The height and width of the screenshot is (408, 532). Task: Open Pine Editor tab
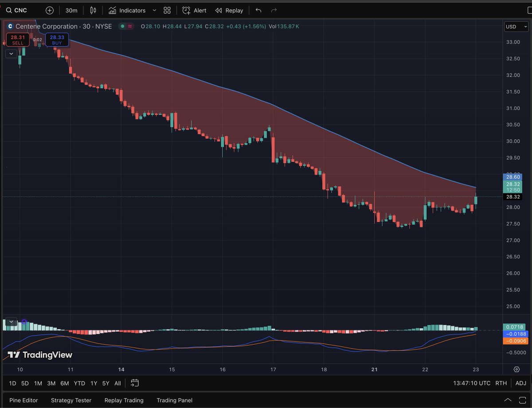[x=23, y=400]
